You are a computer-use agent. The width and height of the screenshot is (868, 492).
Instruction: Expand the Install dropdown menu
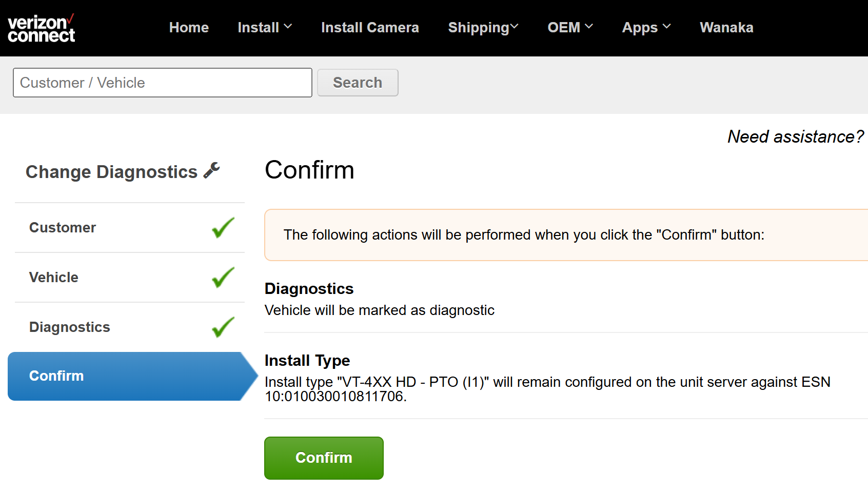[265, 28]
